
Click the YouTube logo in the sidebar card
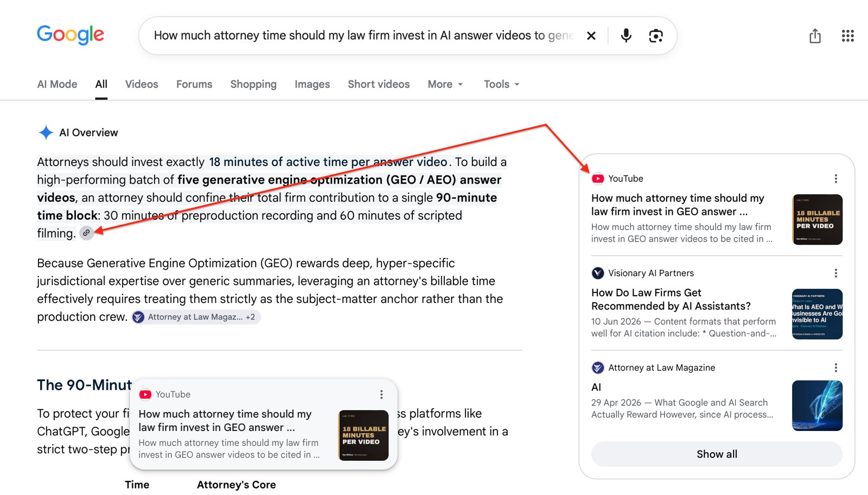(598, 179)
